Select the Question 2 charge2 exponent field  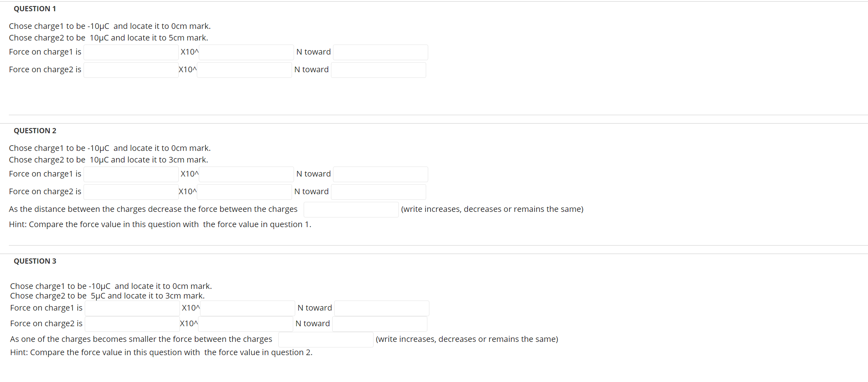(x=243, y=192)
